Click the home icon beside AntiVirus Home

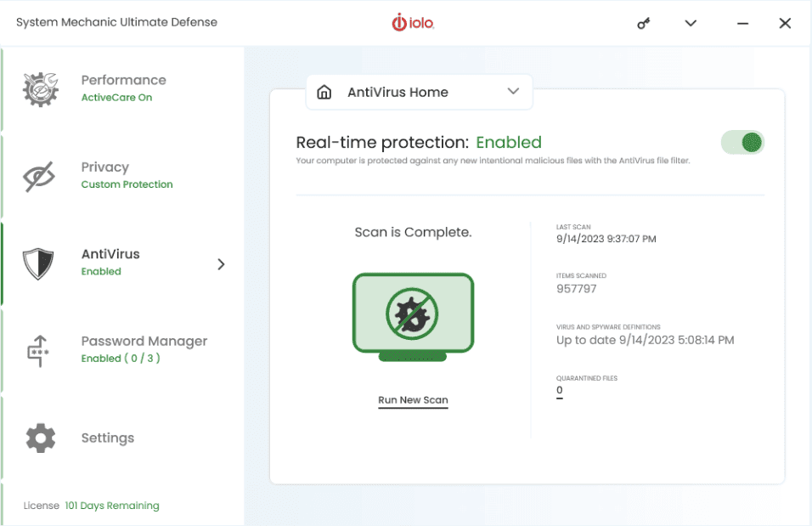click(x=324, y=93)
